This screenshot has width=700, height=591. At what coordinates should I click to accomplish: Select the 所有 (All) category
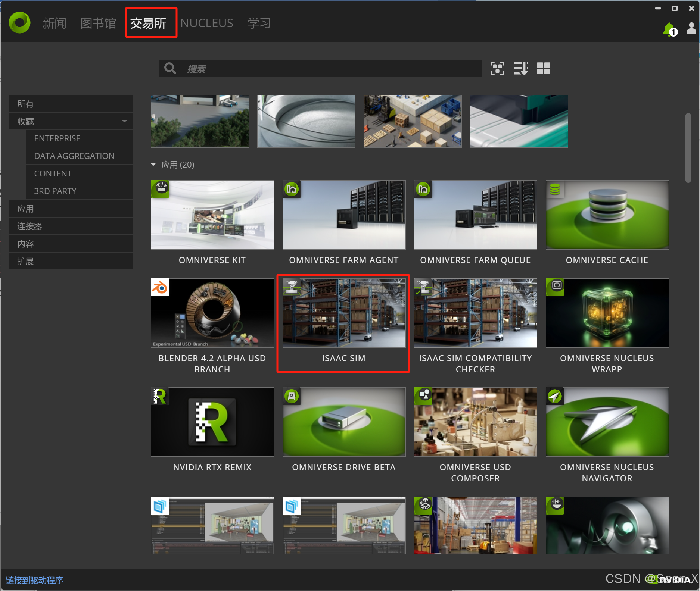point(71,104)
